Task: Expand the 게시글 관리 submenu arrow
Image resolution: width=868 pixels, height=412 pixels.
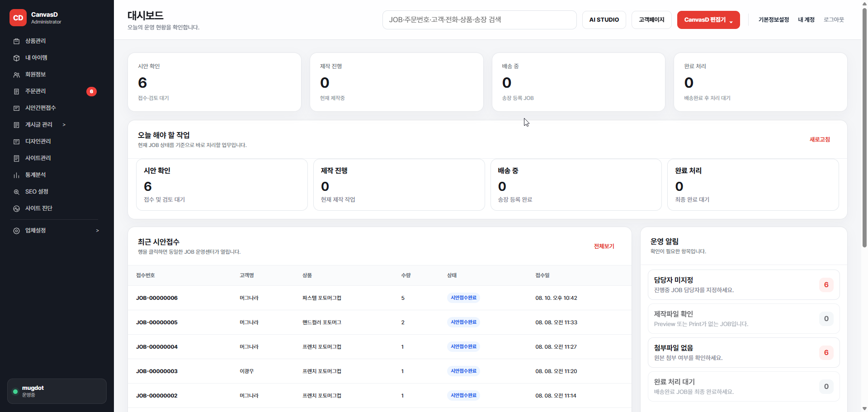Action: click(x=64, y=125)
